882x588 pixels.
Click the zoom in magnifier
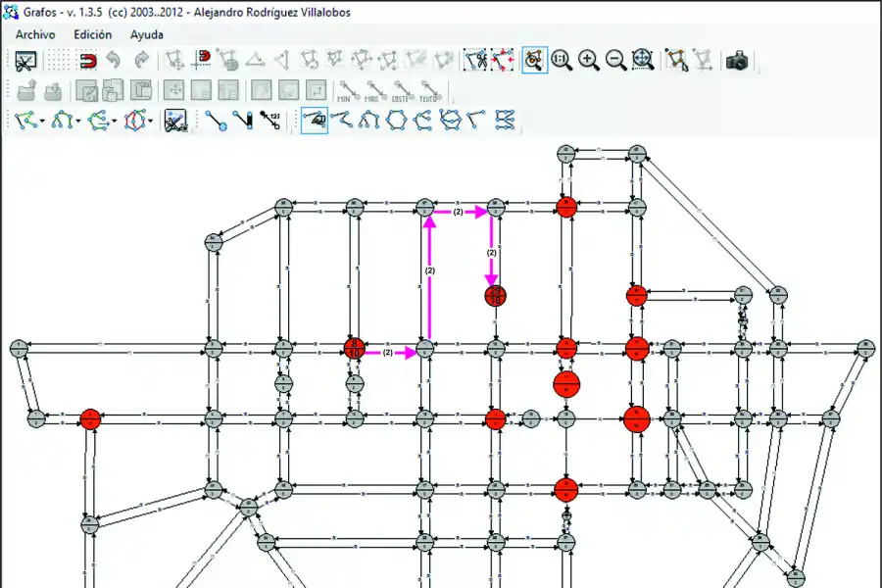pyautogui.click(x=589, y=61)
